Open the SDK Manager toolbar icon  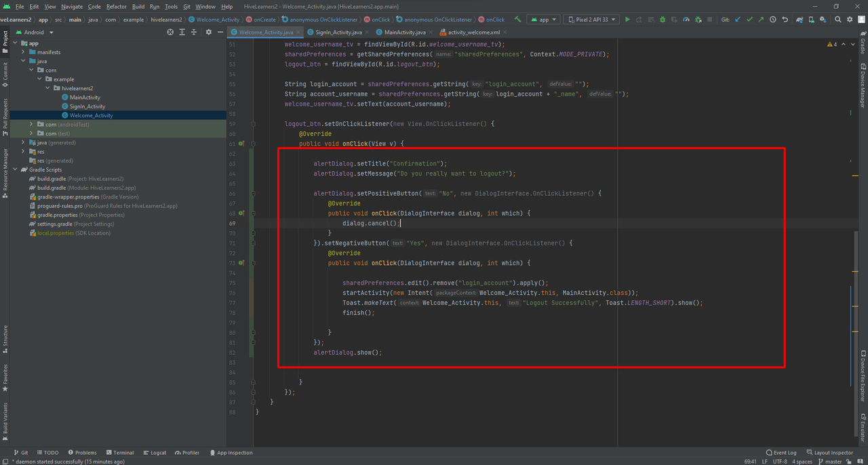tap(823, 20)
